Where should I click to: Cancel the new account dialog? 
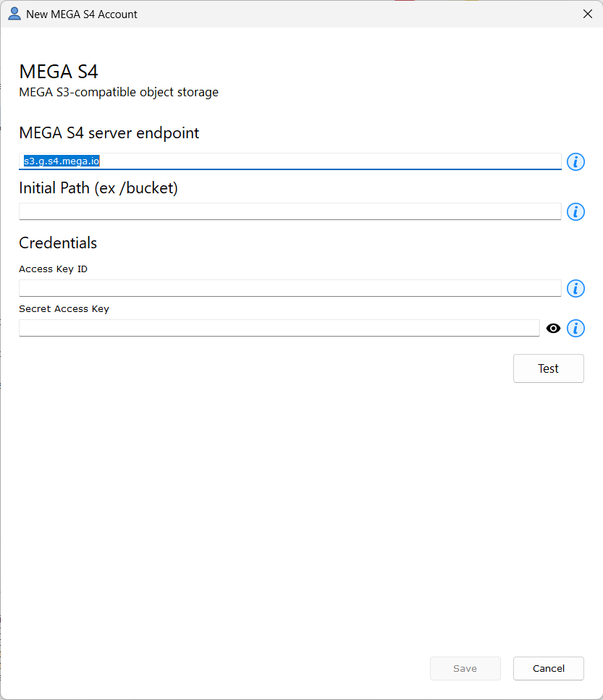tap(548, 668)
